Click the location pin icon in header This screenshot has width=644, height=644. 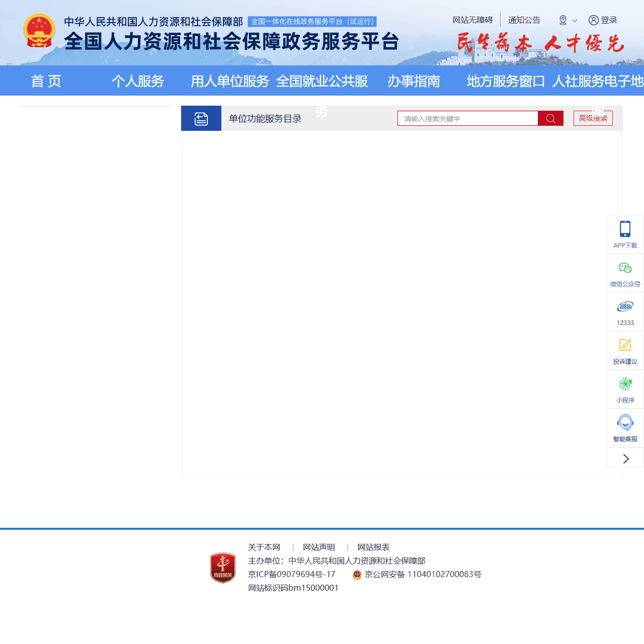[562, 20]
